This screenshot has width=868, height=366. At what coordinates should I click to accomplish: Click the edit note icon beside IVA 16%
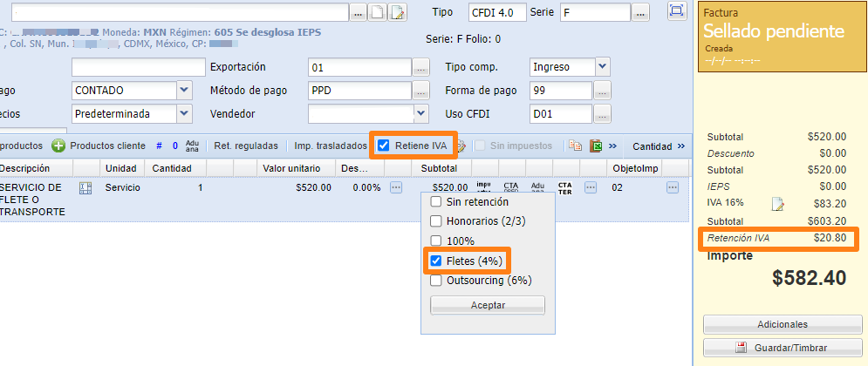click(x=778, y=204)
